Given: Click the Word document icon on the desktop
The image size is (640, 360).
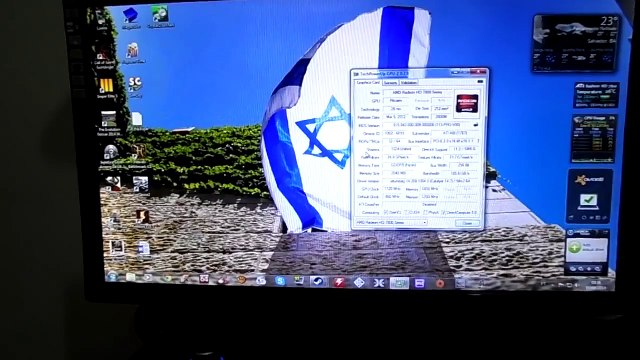Looking at the screenshot, I should pyautogui.click(x=143, y=248).
